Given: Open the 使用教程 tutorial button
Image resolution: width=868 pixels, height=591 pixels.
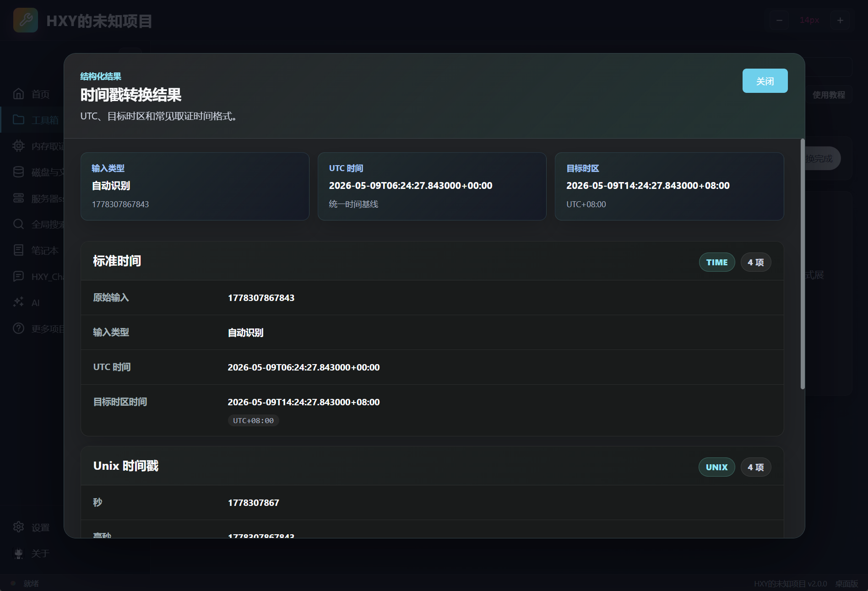Looking at the screenshot, I should click(829, 95).
